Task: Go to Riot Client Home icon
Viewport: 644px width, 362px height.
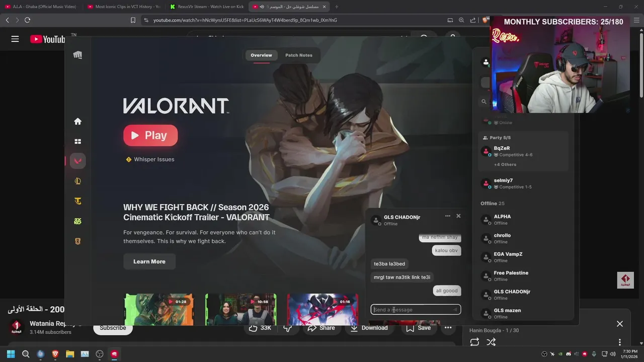Action: tap(77, 121)
